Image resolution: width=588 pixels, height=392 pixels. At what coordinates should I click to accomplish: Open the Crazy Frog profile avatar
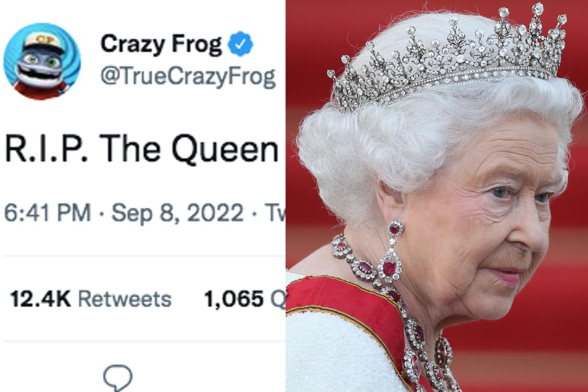click(41, 60)
